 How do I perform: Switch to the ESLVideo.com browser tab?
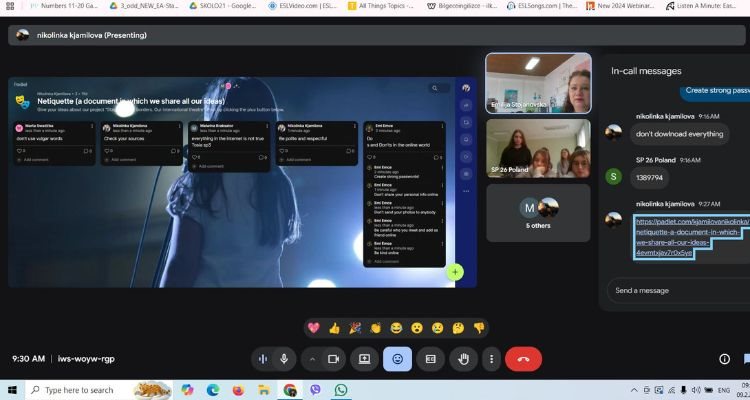303,6
